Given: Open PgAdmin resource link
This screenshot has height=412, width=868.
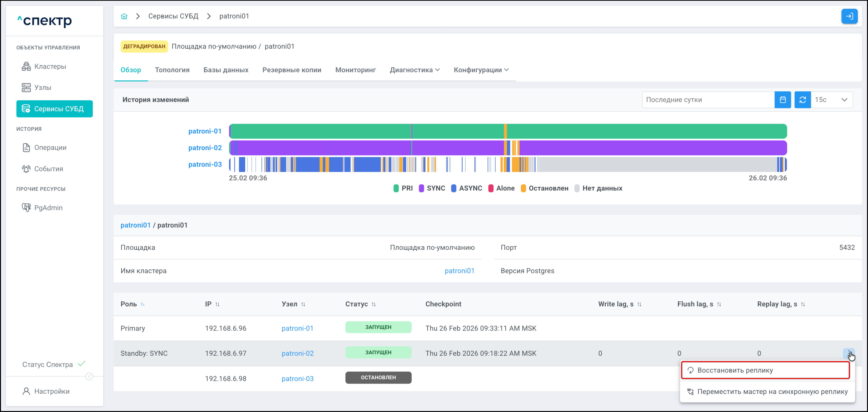Looking at the screenshot, I should (x=48, y=207).
